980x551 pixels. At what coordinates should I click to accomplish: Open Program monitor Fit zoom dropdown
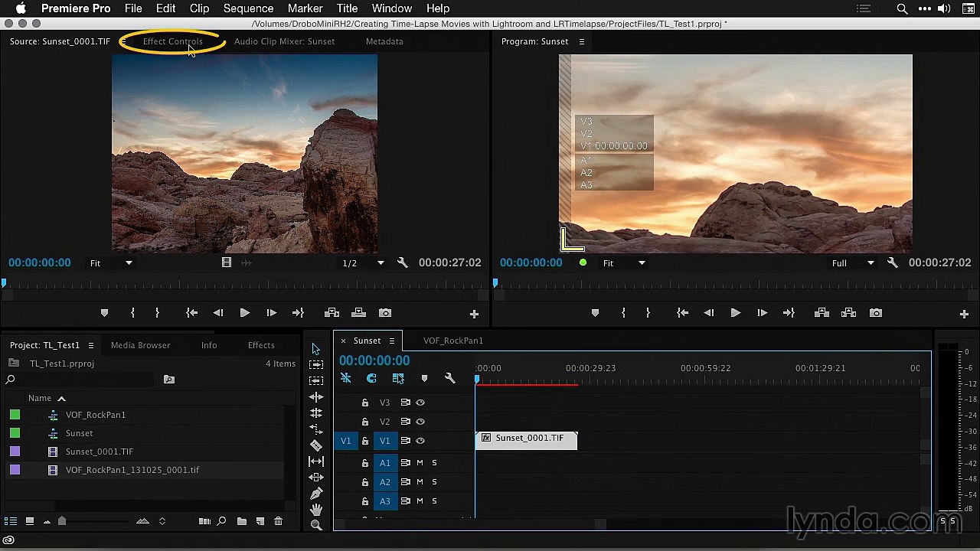point(624,263)
